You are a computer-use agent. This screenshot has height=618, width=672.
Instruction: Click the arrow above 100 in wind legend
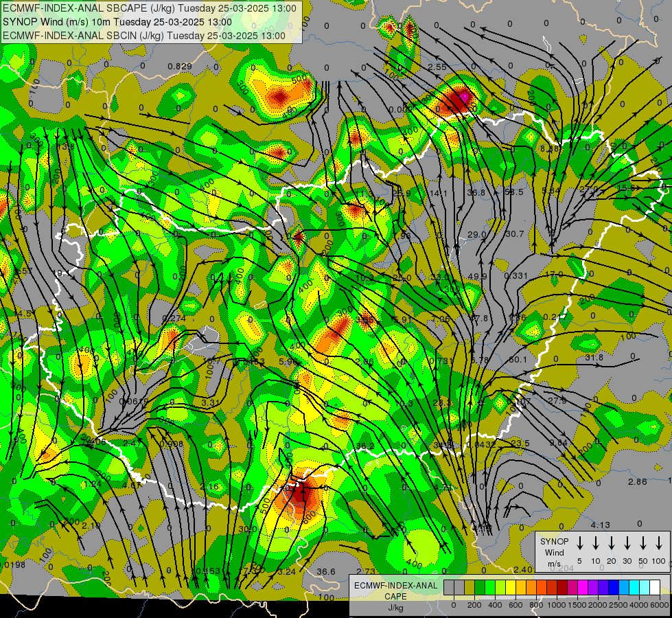tap(659, 543)
